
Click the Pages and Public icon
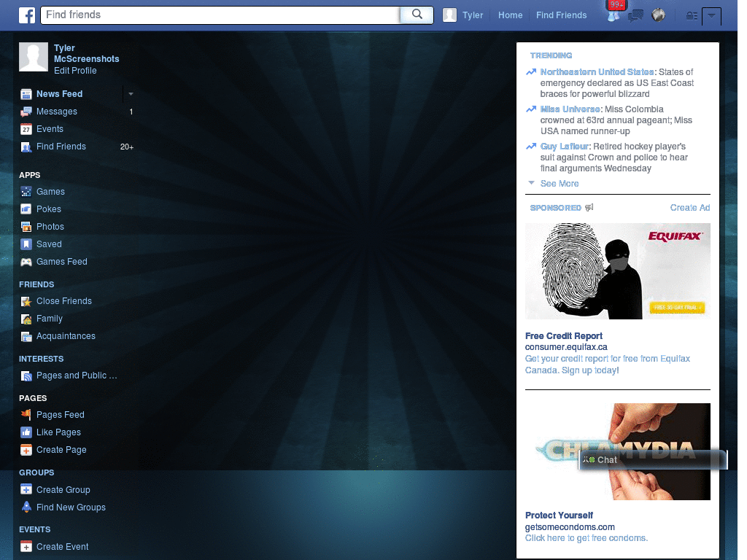coord(26,376)
